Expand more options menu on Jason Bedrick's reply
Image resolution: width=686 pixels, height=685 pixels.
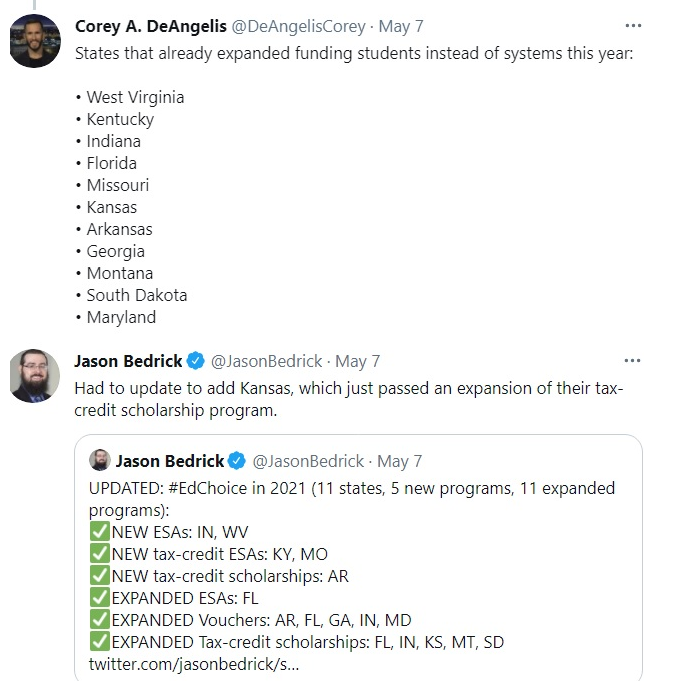tap(633, 360)
